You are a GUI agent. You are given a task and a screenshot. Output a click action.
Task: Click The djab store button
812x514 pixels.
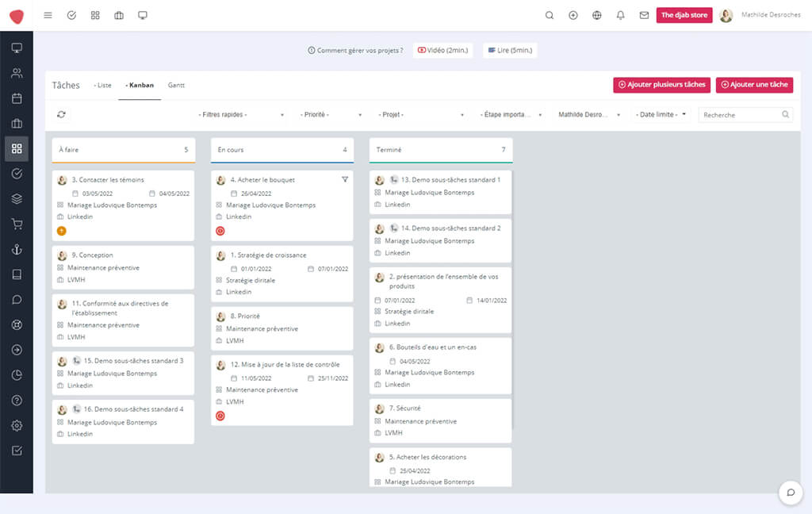pyautogui.click(x=684, y=15)
